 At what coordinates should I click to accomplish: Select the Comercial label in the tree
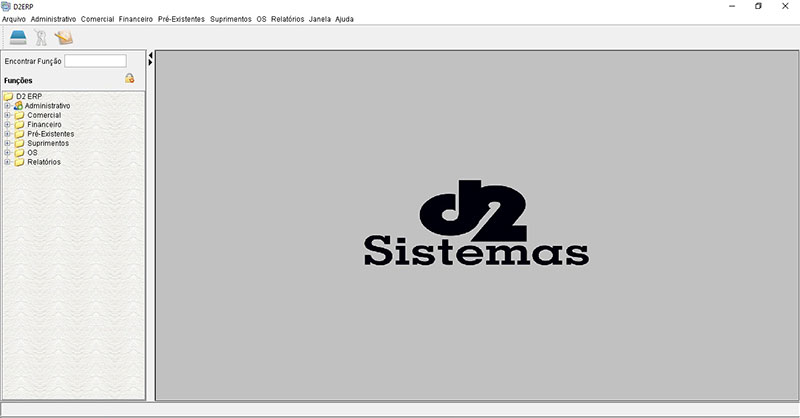coord(44,115)
